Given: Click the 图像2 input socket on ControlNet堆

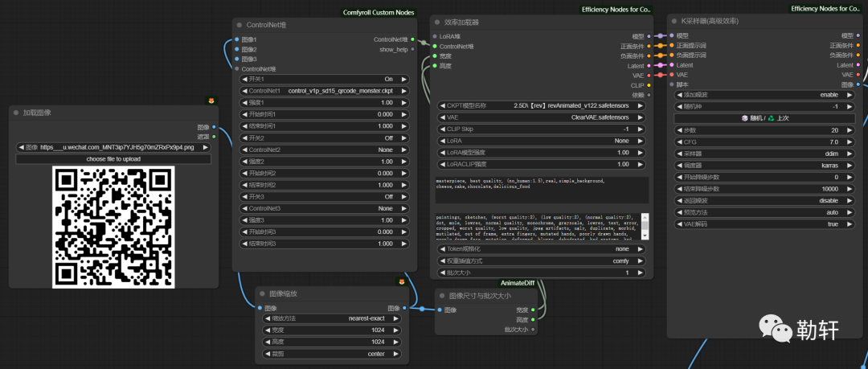Looking at the screenshot, I should [x=237, y=49].
